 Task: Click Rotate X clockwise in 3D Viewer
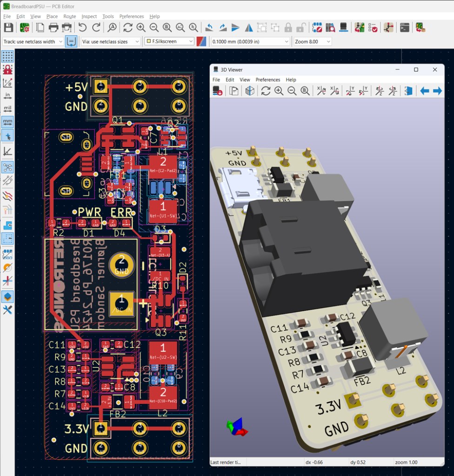[x=321, y=91]
